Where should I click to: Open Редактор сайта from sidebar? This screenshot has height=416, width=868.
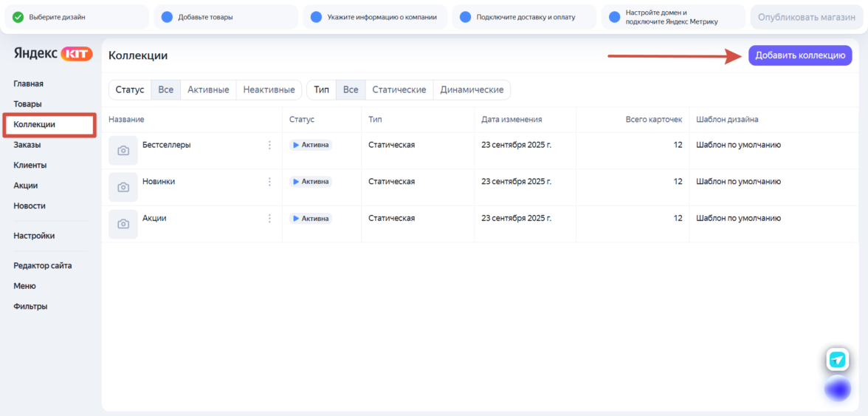[x=42, y=265]
